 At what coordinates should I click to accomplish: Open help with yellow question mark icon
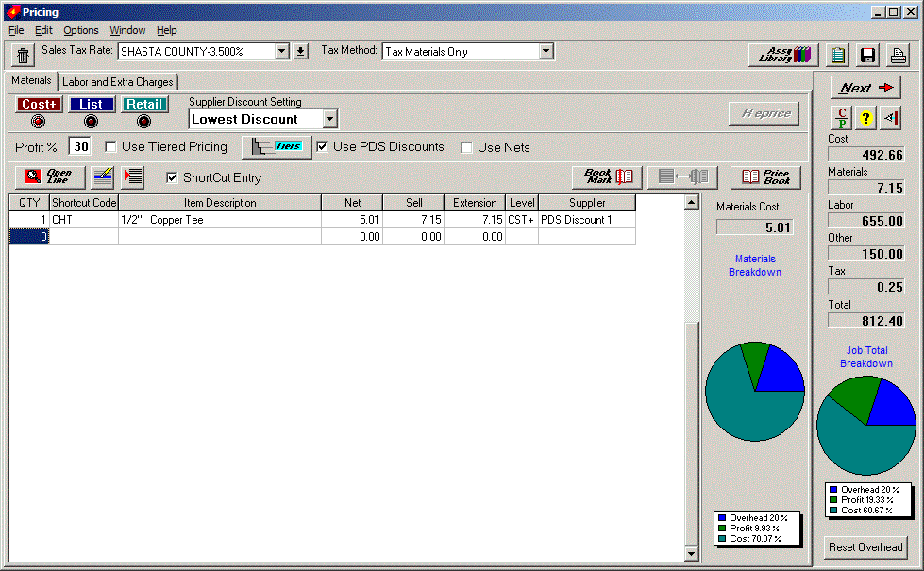(x=865, y=117)
